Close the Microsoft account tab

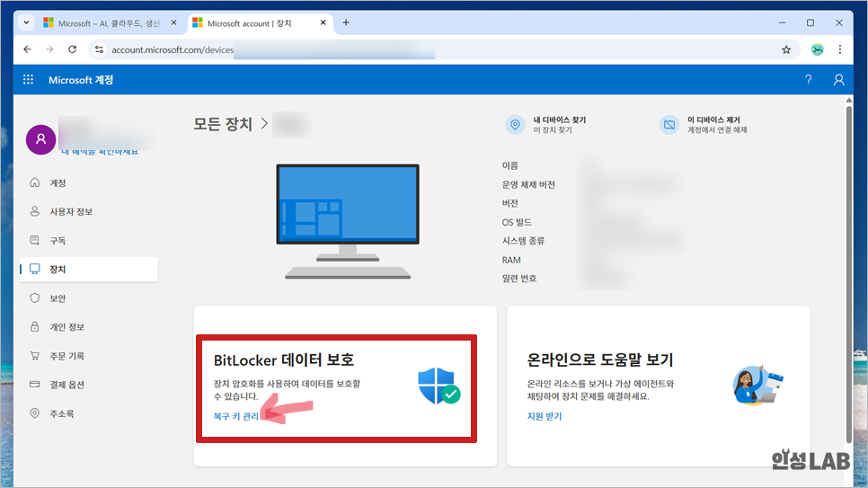pyautogui.click(x=323, y=22)
